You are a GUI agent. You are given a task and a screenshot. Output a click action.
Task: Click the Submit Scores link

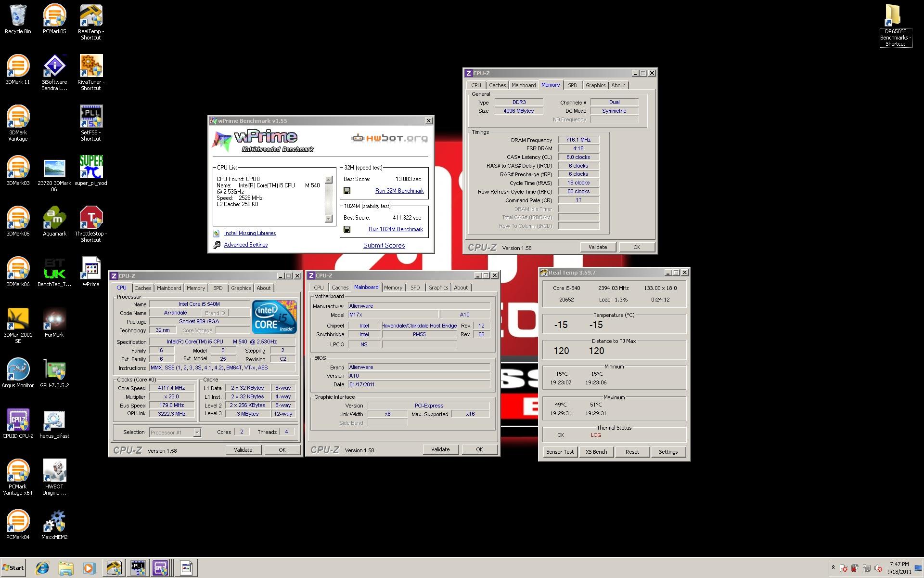point(384,245)
